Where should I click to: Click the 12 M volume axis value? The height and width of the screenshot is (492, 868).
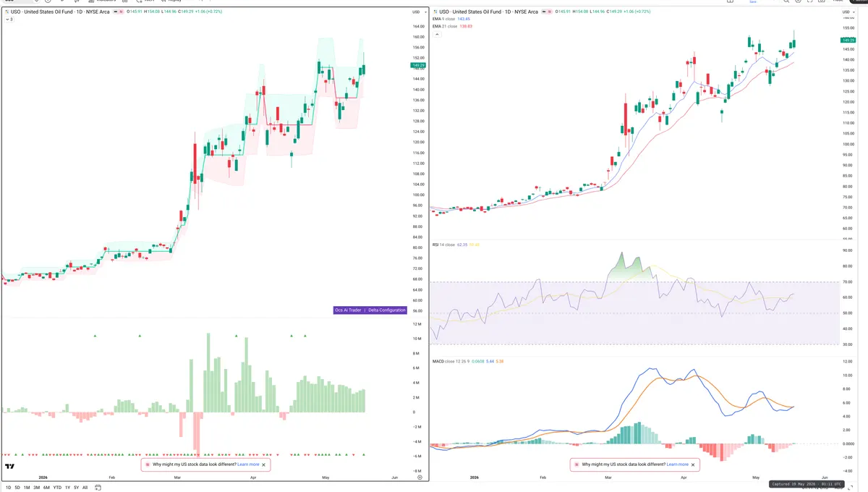tap(417, 324)
